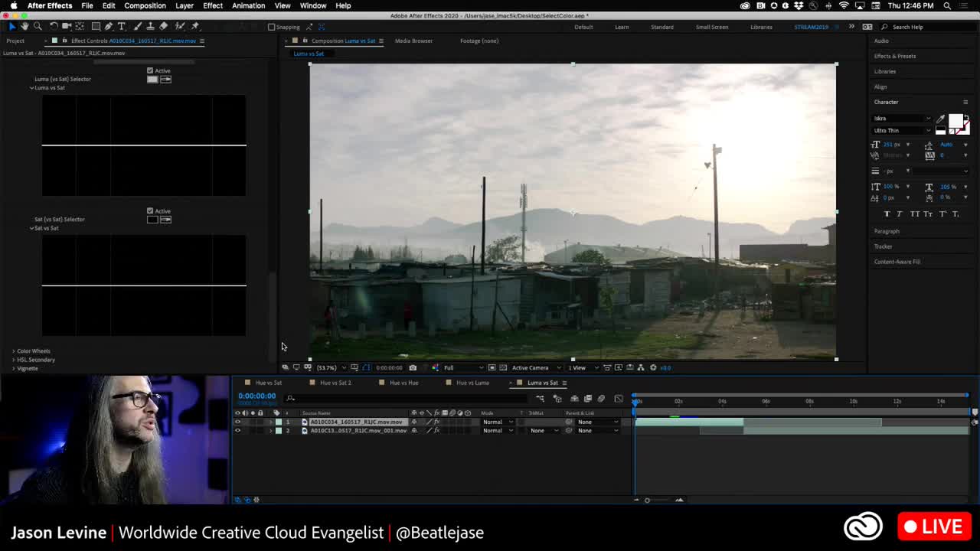This screenshot has width=980, height=551.
Task: Uncheck Active for Luma vs Sat
Action: pyautogui.click(x=150, y=70)
